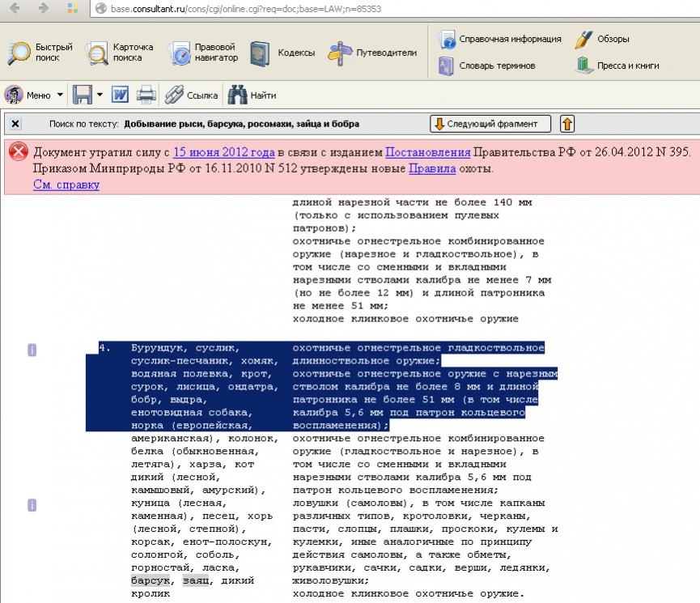Image resolution: width=700 pixels, height=603 pixels.
Task: Open the 15 июня 2012 года link
Action: [223, 152]
